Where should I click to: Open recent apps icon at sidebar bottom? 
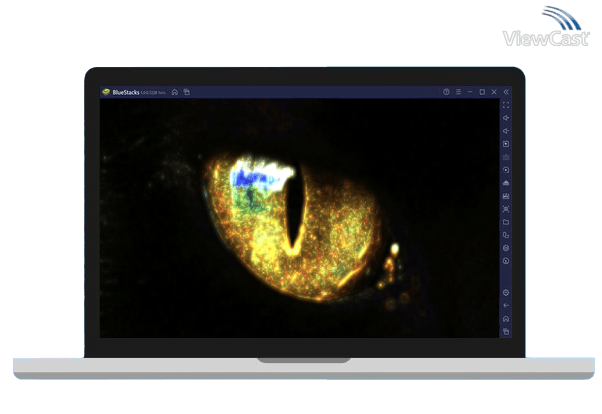(x=506, y=331)
